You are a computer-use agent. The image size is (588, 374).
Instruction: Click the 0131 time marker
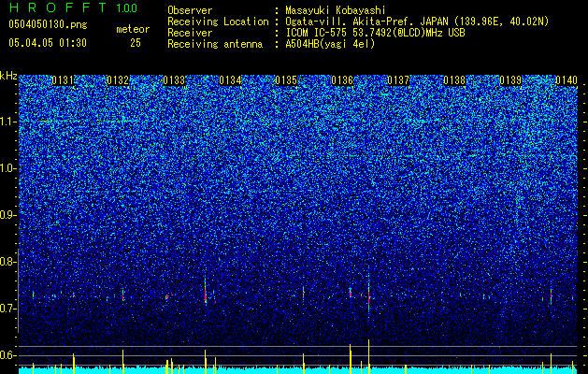[63, 80]
